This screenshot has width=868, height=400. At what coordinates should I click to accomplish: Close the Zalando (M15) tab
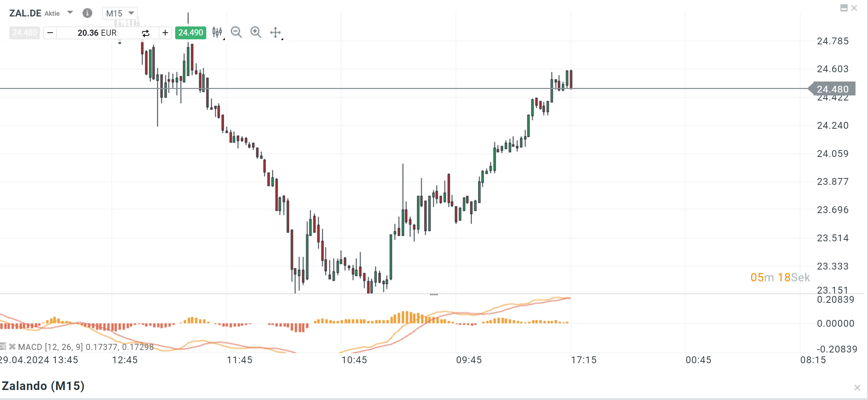point(857,387)
